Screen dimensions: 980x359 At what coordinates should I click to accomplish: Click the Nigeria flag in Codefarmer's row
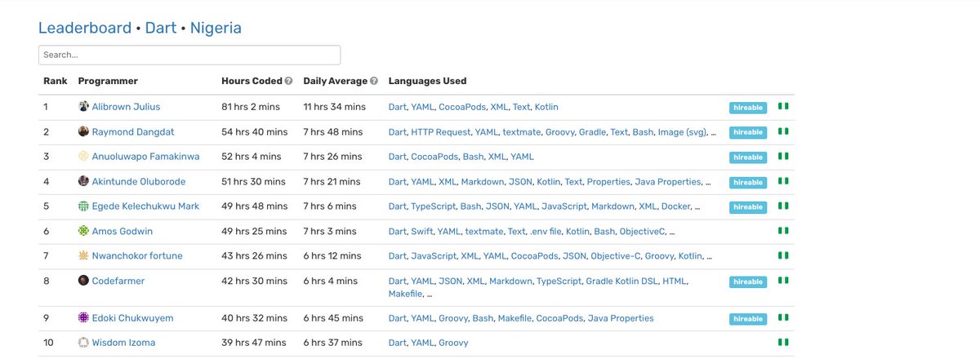coord(783,280)
